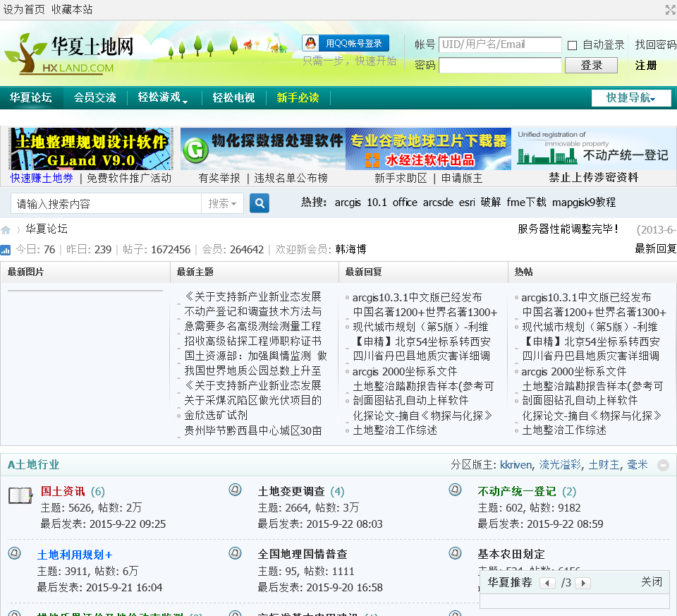The image size is (677, 616).
Task: Click 服务器性能调整完毕! announcement
Action: pos(568,229)
